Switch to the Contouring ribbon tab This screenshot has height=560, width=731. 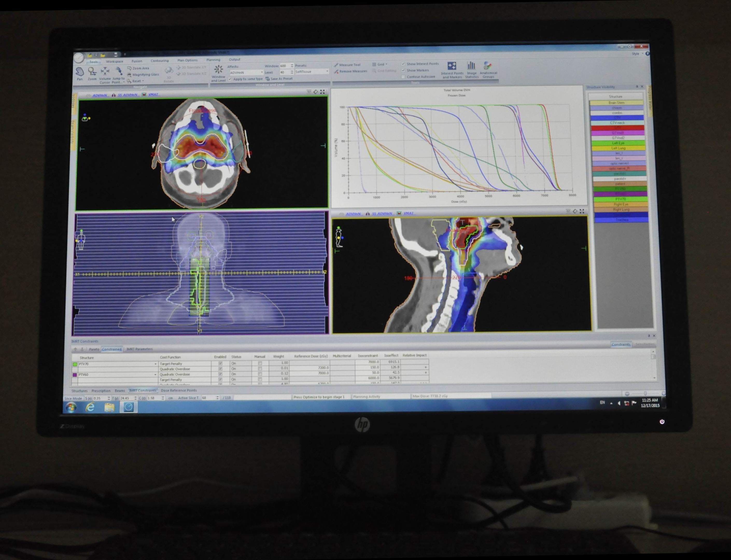pos(159,61)
